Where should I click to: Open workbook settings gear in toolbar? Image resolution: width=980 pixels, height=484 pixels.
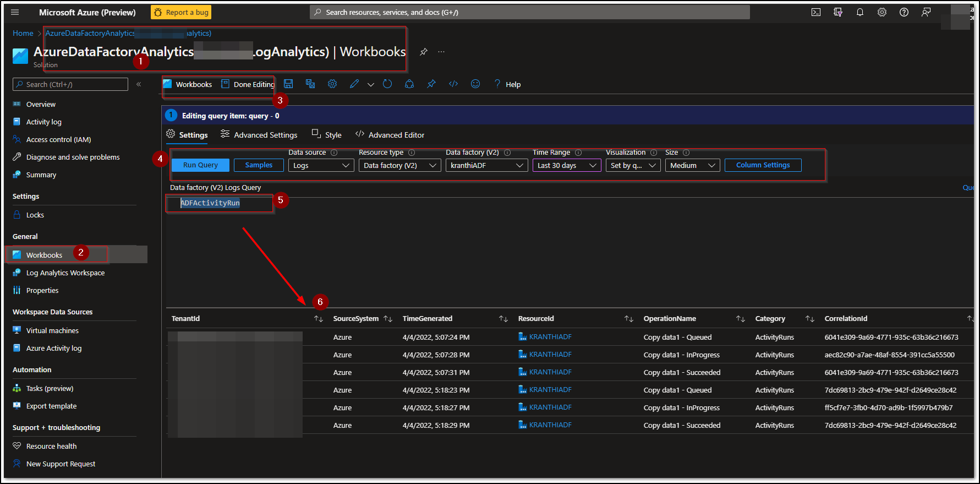[x=332, y=84]
